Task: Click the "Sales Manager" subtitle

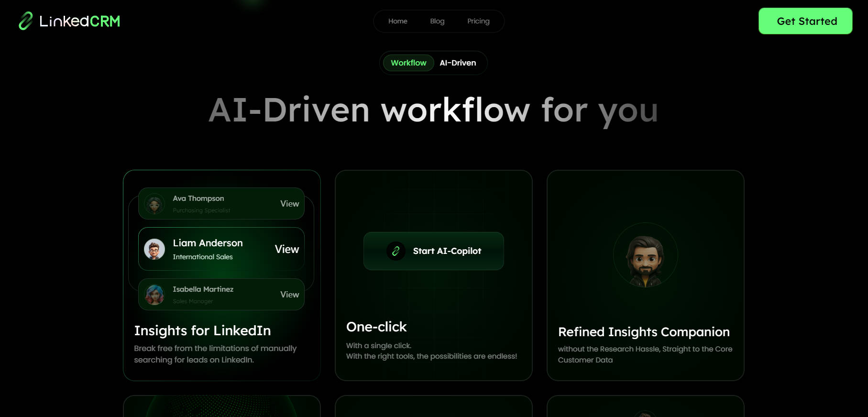Action: pyautogui.click(x=193, y=301)
